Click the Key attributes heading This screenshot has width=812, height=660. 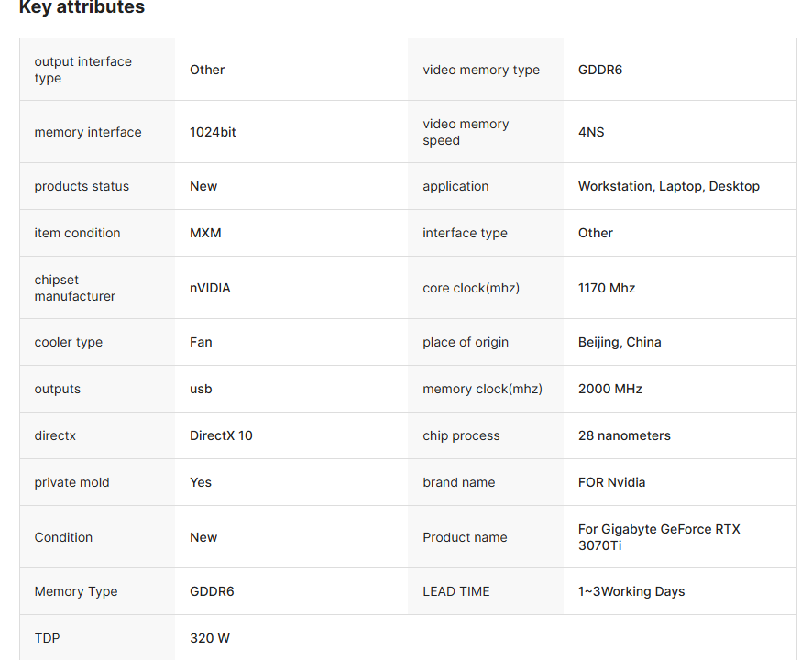pos(82,7)
